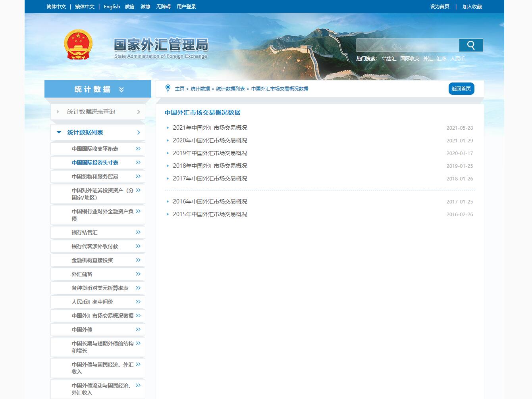Click hot search keyword 结售汇
This screenshot has width=532, height=399.
389,59
